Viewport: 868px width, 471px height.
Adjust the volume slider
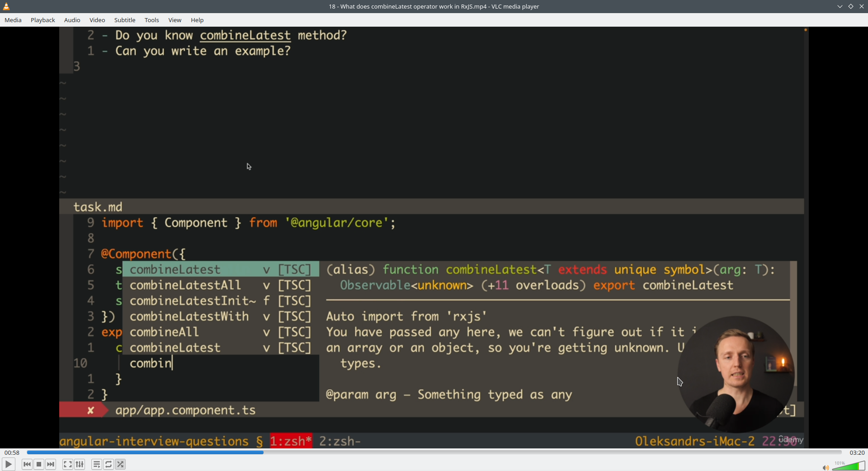click(848, 466)
